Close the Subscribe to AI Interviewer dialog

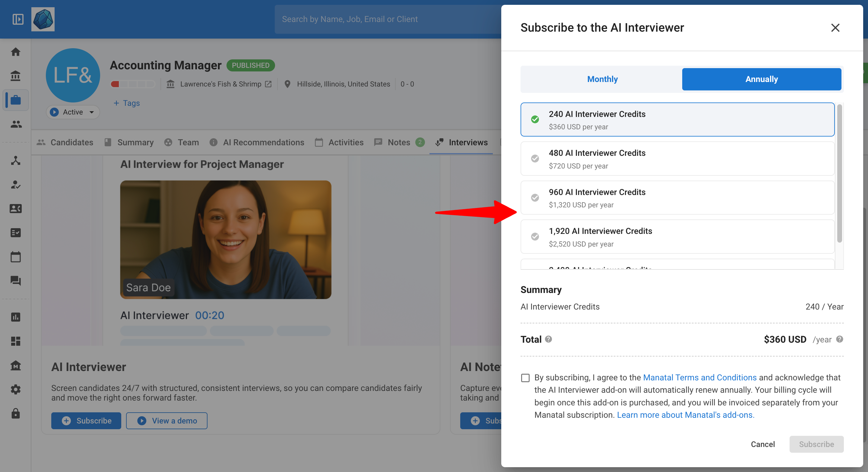pyautogui.click(x=835, y=28)
